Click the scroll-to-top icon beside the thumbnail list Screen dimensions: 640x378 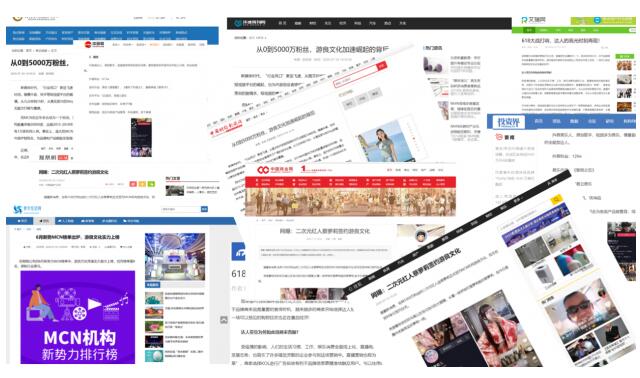click(x=224, y=320)
